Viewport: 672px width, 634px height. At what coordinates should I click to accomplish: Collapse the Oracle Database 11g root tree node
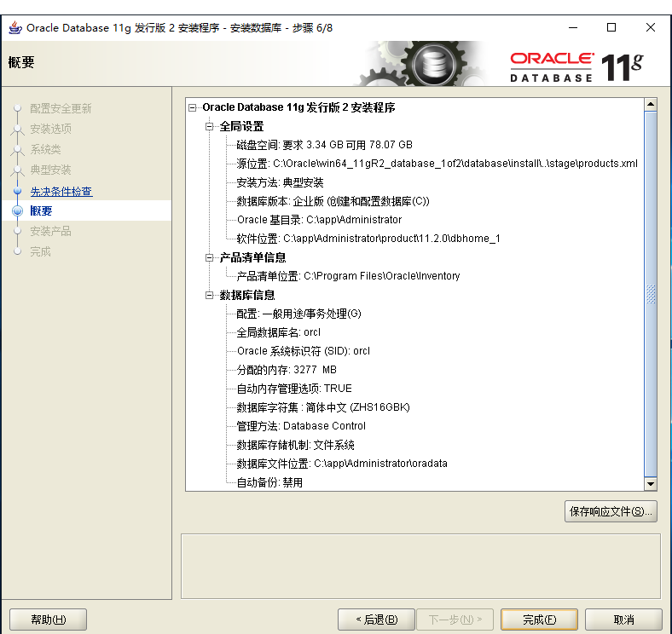tap(193, 107)
